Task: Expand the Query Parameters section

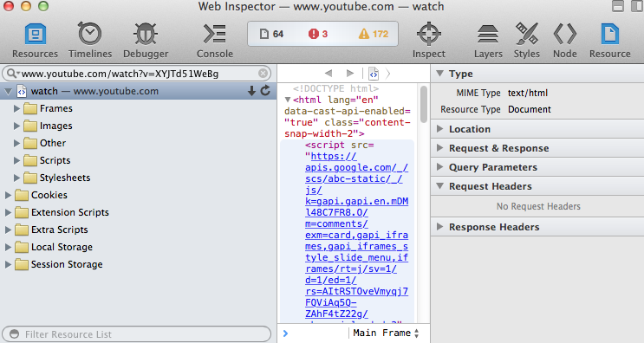Action: pyautogui.click(x=439, y=167)
